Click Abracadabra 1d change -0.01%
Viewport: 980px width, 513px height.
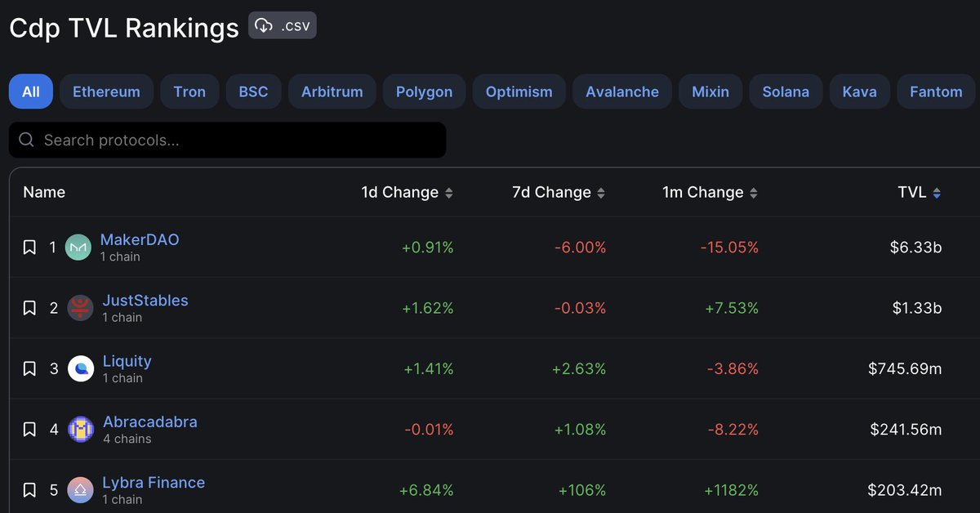[x=430, y=430]
